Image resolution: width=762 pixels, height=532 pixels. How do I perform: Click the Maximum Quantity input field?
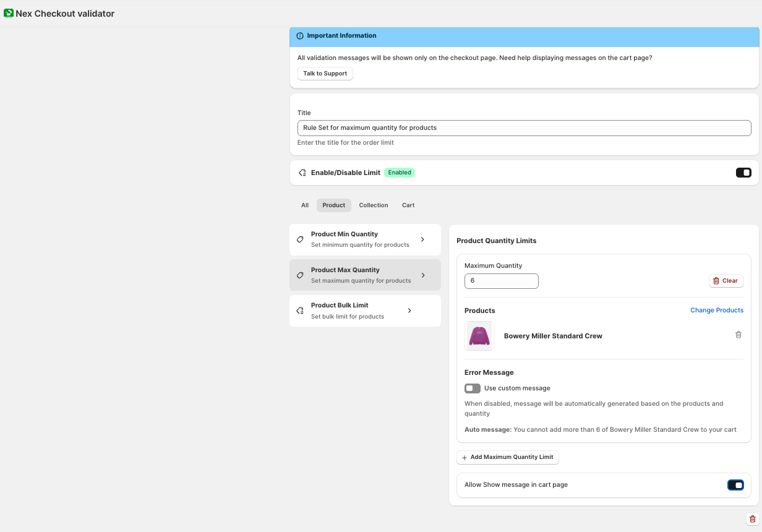click(501, 281)
